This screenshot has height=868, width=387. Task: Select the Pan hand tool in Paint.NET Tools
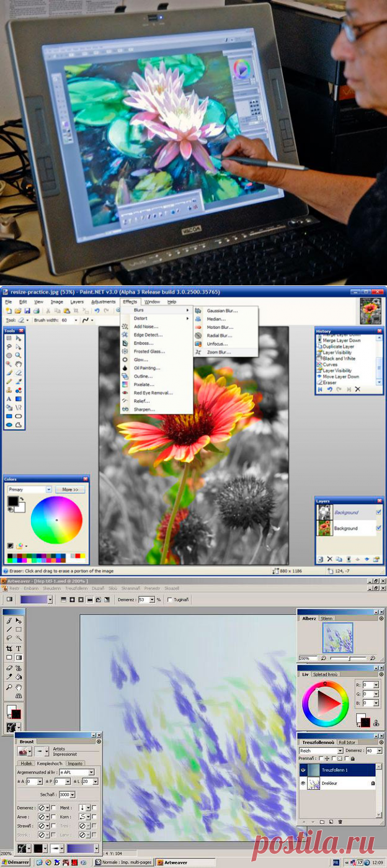(x=19, y=364)
